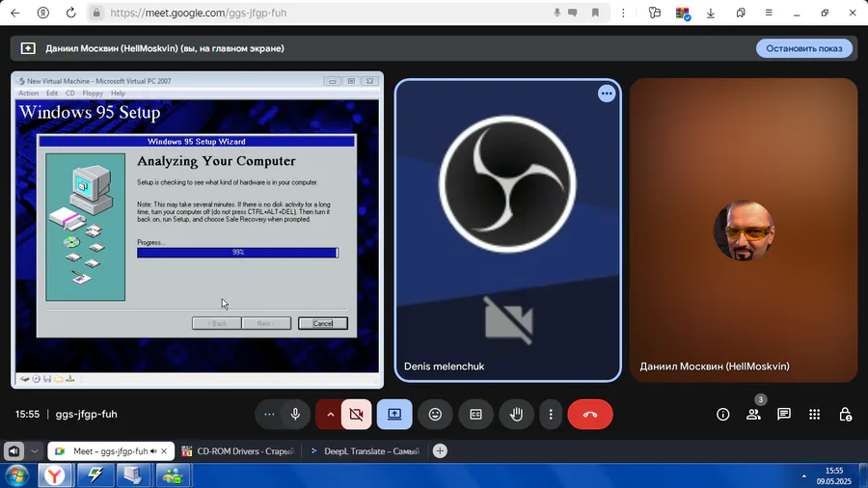Open options on Denis melenchuk tile

click(x=607, y=94)
